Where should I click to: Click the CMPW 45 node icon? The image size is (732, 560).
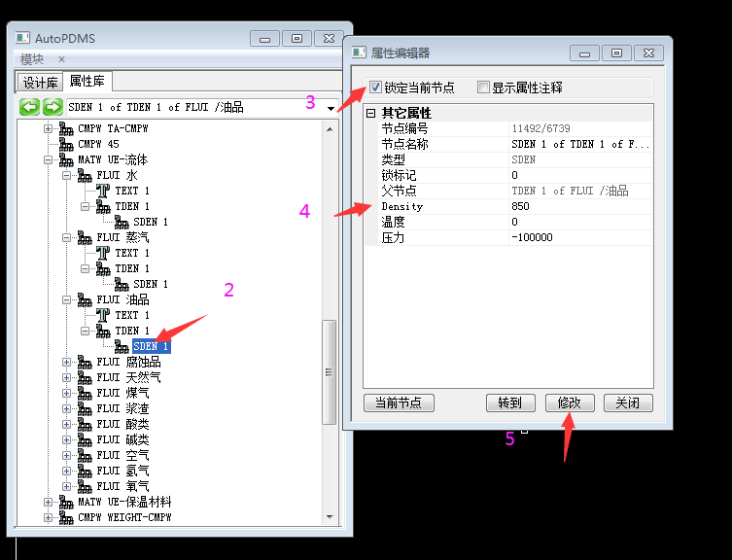pyautogui.click(x=66, y=144)
